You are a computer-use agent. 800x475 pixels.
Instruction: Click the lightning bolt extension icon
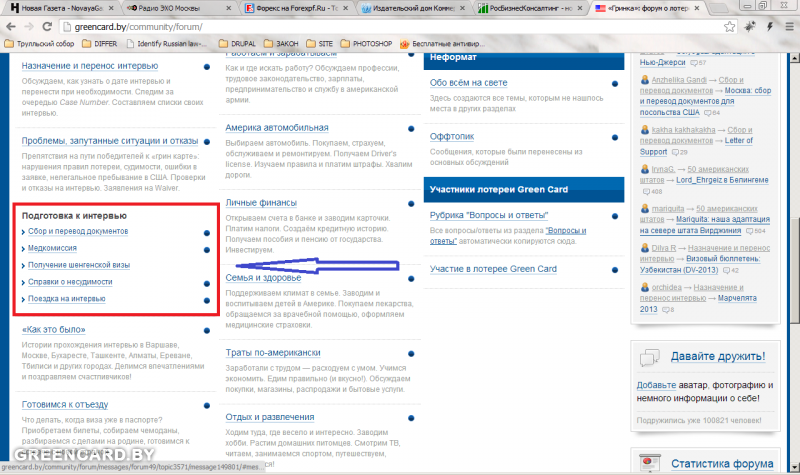770,27
